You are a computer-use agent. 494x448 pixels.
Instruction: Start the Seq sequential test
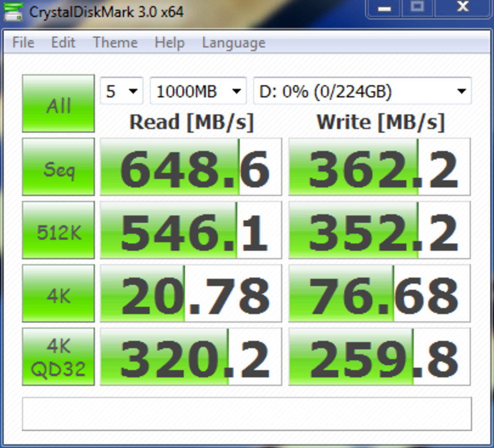(58, 167)
